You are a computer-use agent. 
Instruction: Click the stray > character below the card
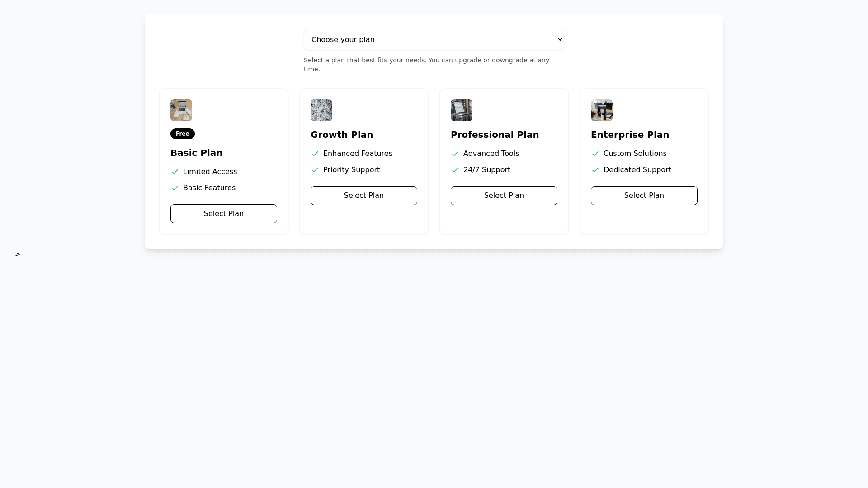(x=17, y=254)
